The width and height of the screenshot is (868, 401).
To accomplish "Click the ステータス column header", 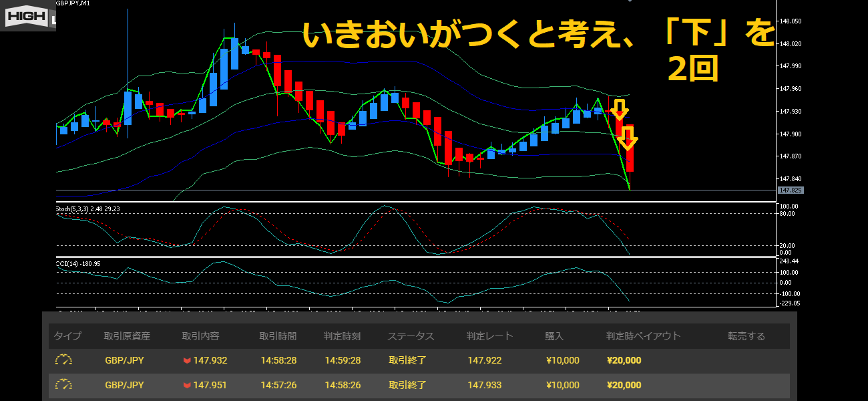I will pyautogui.click(x=411, y=336).
